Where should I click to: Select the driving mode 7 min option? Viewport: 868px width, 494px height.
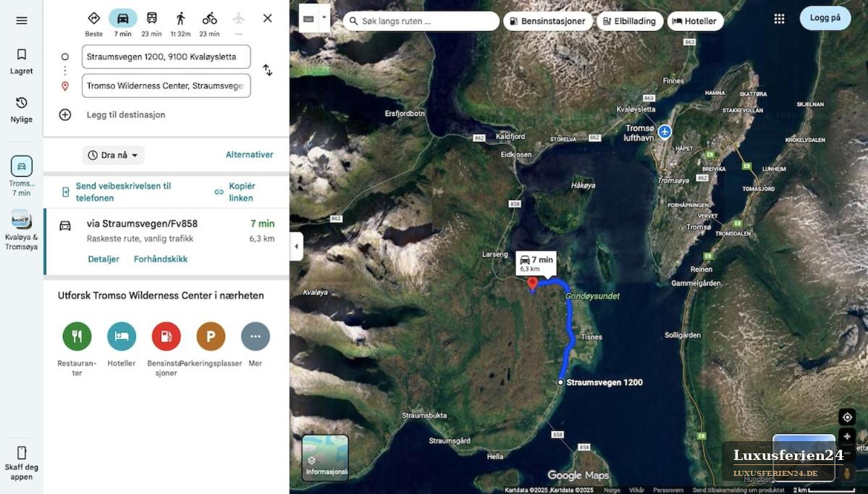click(123, 22)
